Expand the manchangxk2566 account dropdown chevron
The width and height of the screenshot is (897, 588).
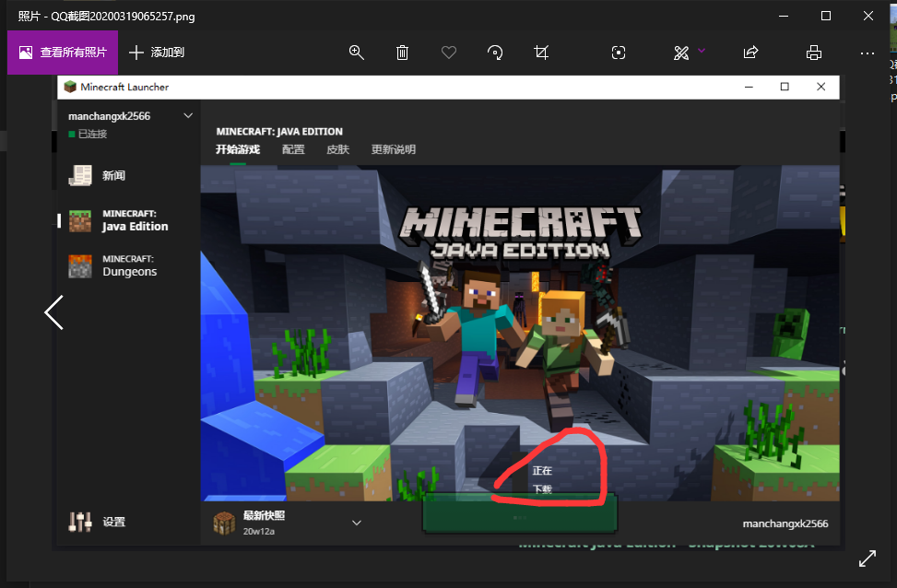point(188,116)
